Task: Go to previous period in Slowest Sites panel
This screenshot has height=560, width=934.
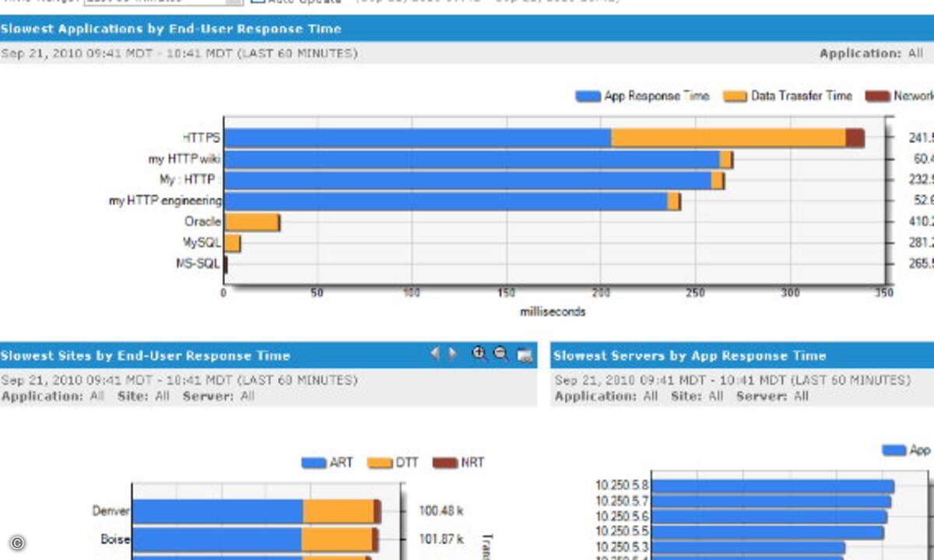Action: point(435,354)
